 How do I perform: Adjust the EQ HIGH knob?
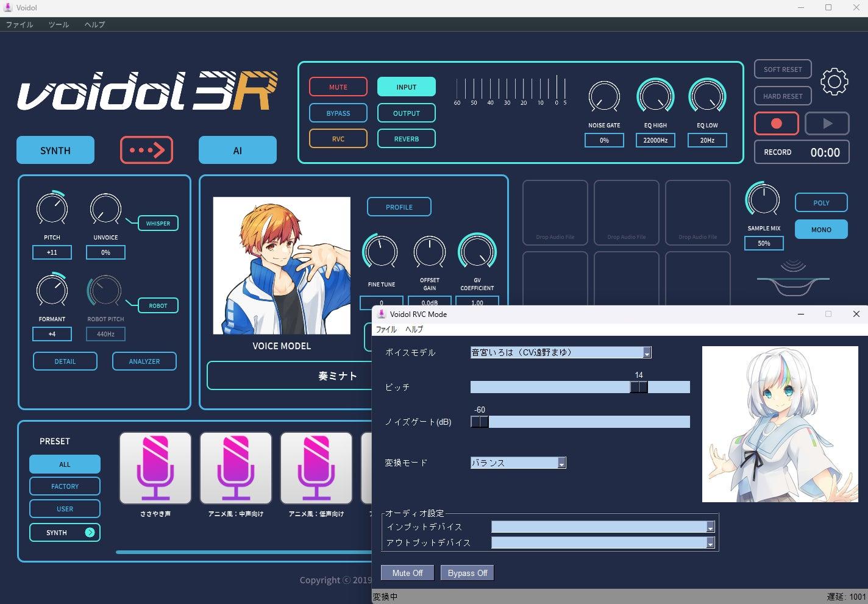point(655,96)
